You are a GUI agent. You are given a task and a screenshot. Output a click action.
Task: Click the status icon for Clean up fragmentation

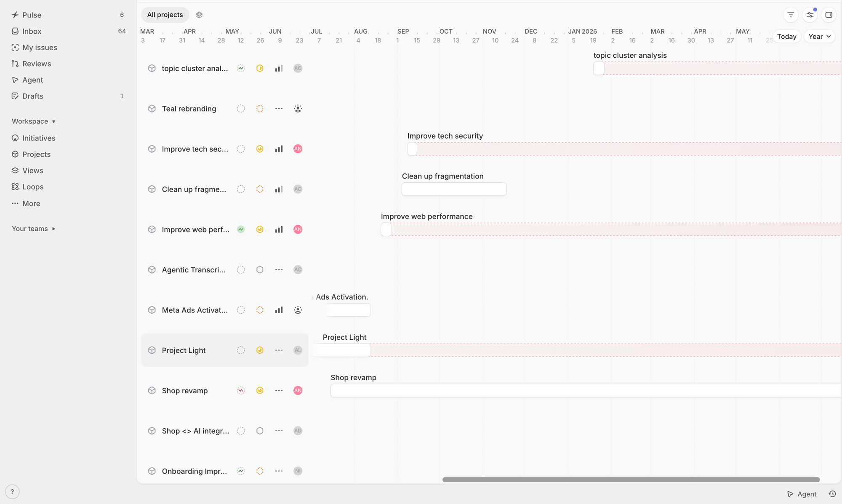tap(260, 189)
